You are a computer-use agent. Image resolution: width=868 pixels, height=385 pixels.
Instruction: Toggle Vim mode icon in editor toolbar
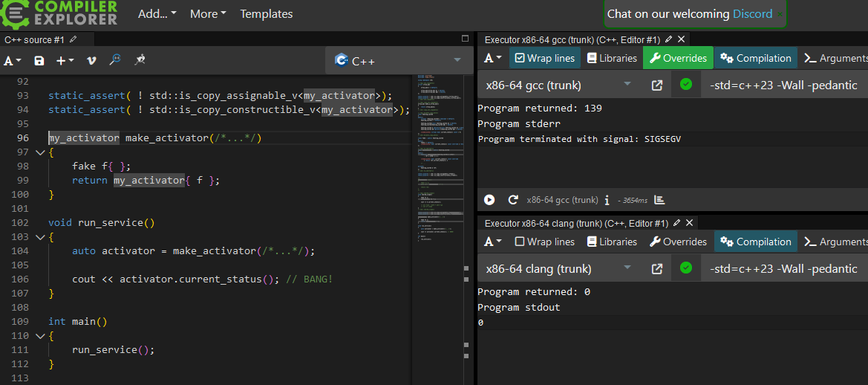91,61
